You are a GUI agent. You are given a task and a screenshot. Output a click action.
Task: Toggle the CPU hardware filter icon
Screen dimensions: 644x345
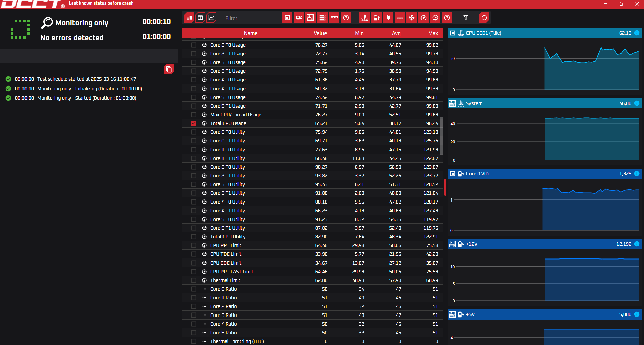pos(287,18)
